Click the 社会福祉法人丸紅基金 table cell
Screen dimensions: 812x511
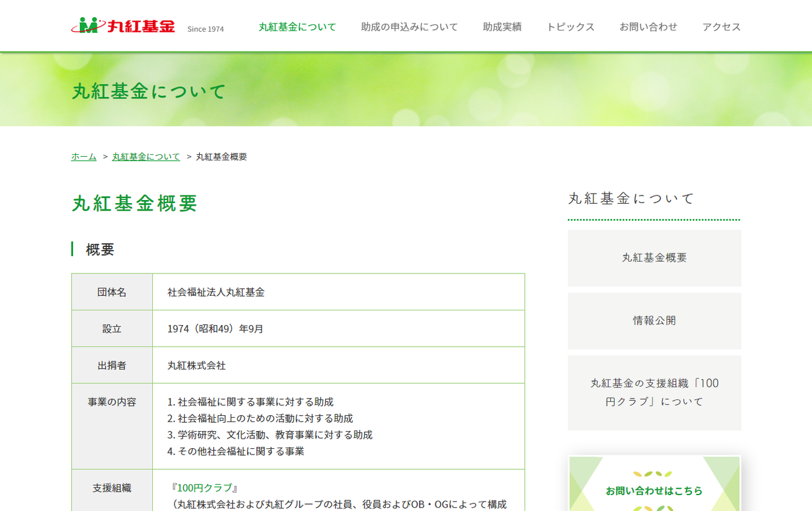tap(216, 292)
